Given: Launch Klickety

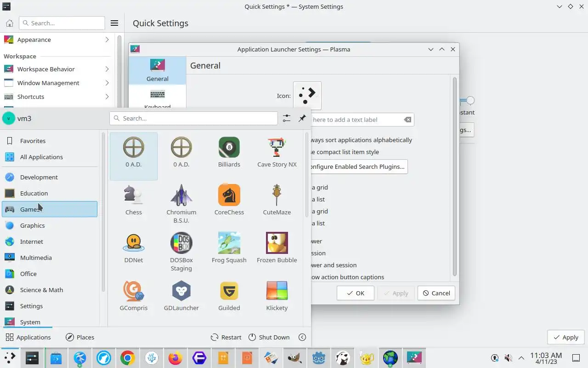Looking at the screenshot, I should pos(277,296).
